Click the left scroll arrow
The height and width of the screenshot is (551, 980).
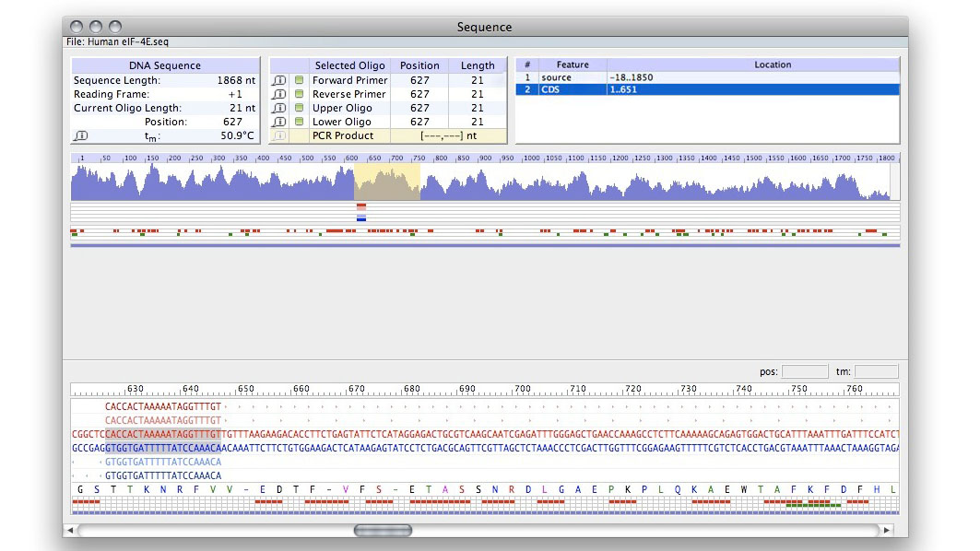tap(70, 531)
